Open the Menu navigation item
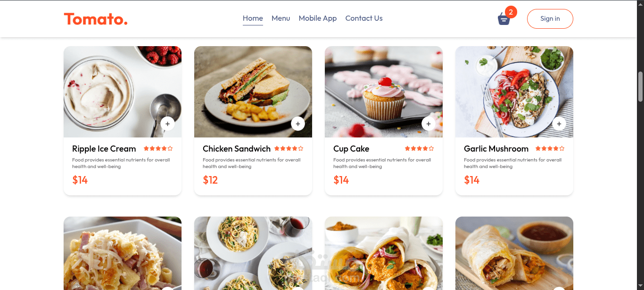644x290 pixels. [x=281, y=18]
